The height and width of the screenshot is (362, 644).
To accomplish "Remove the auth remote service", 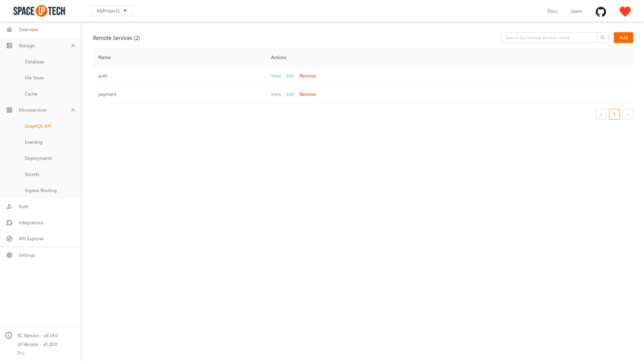I will (307, 76).
